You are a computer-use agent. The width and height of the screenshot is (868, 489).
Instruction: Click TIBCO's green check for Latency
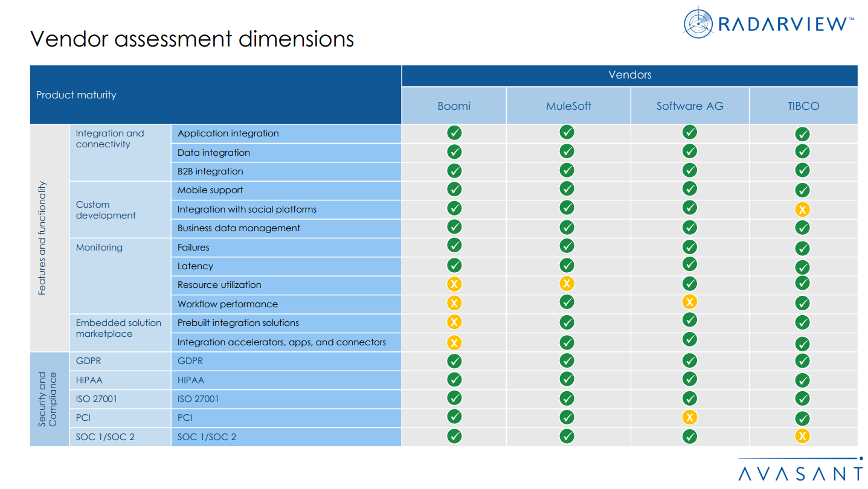tap(802, 267)
